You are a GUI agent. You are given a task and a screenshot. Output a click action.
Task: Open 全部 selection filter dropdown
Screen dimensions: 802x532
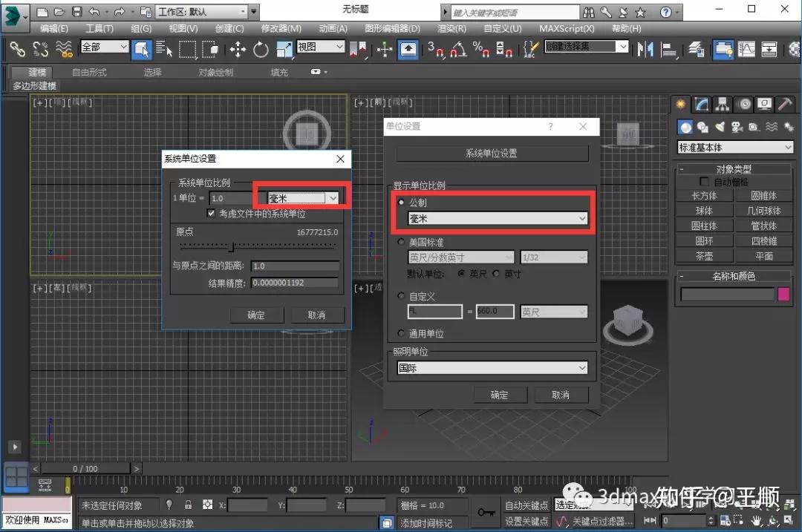105,47
